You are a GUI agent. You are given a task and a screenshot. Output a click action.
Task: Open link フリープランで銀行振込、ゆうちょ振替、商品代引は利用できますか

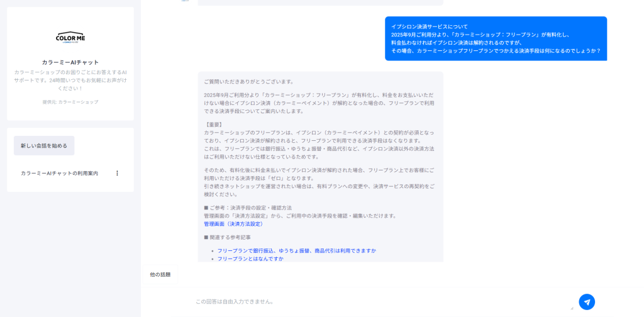pyautogui.click(x=297, y=250)
